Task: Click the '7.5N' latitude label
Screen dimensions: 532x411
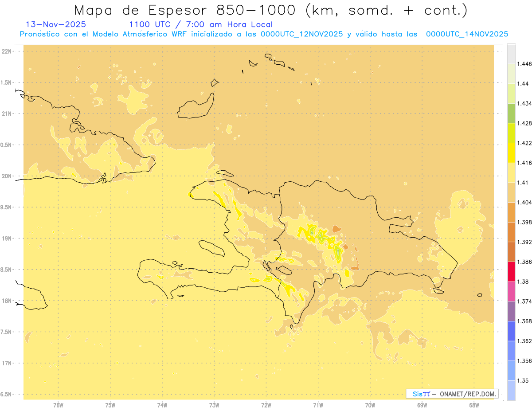Action: click(x=6, y=332)
